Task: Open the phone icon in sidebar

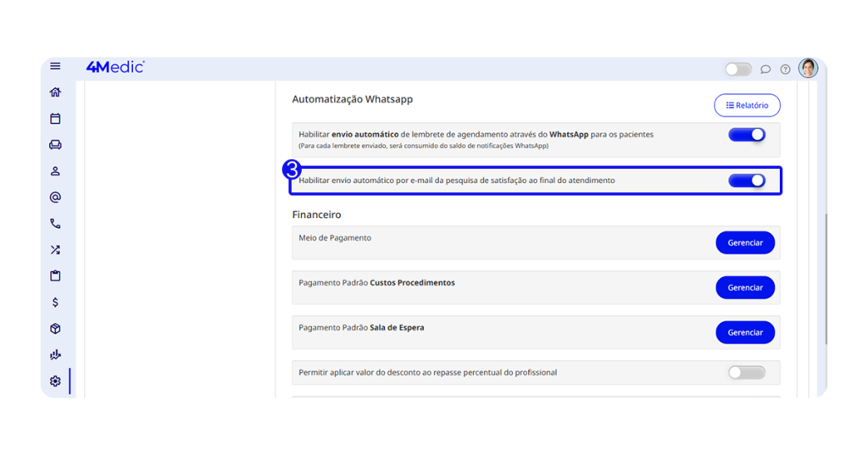Action: [x=55, y=224]
